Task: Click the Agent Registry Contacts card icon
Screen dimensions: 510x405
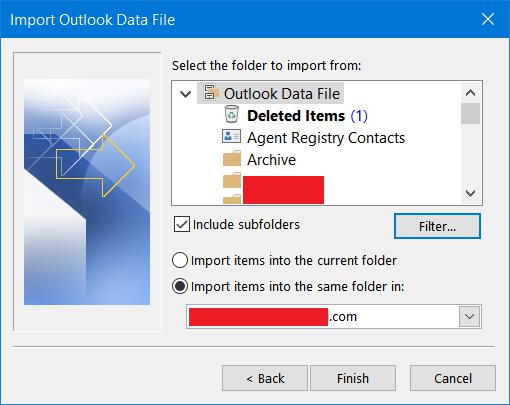Action: tap(231, 136)
